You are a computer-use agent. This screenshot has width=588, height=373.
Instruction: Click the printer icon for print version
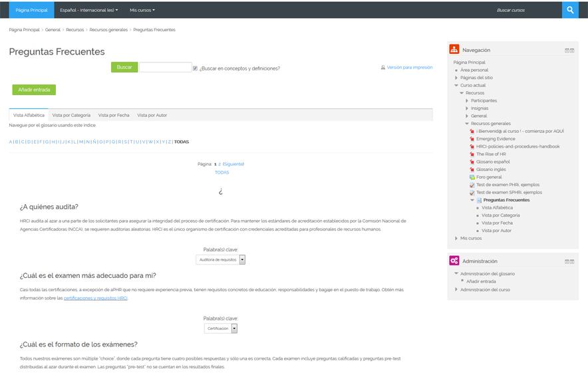pyautogui.click(x=383, y=67)
